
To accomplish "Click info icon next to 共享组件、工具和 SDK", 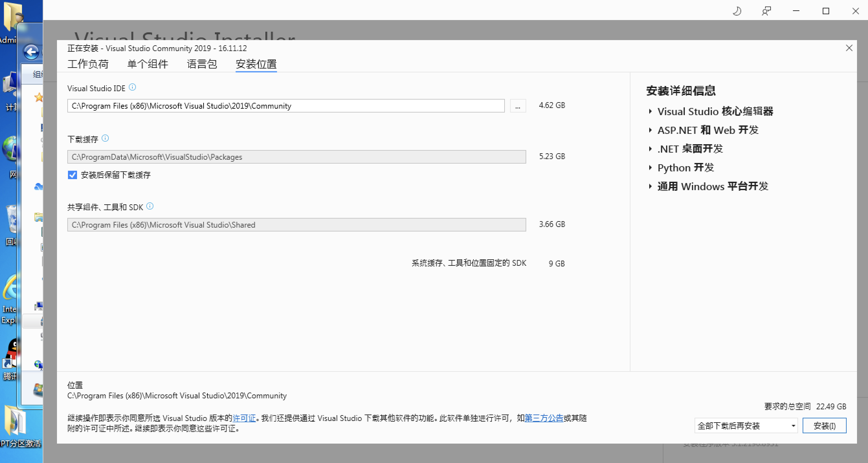I will pyautogui.click(x=150, y=206).
